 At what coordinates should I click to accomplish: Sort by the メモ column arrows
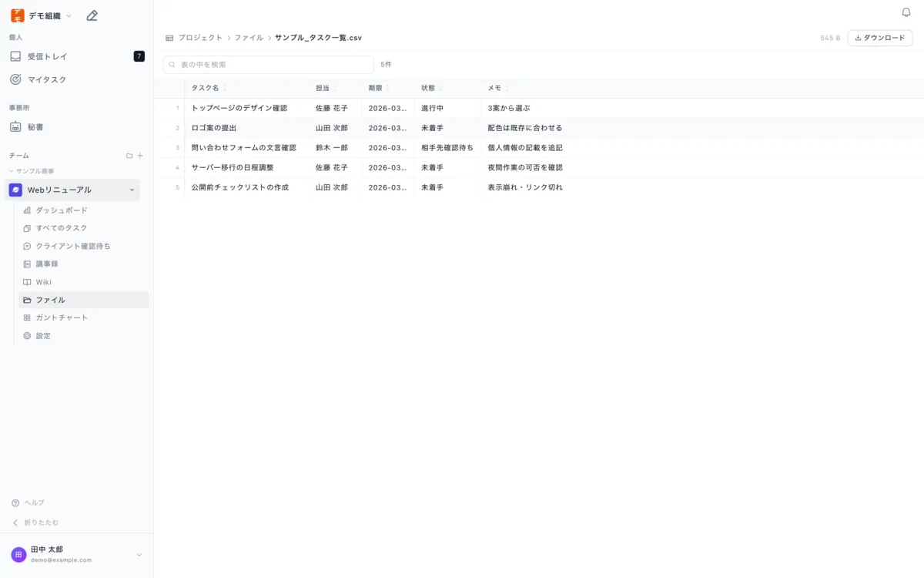pyautogui.click(x=507, y=88)
